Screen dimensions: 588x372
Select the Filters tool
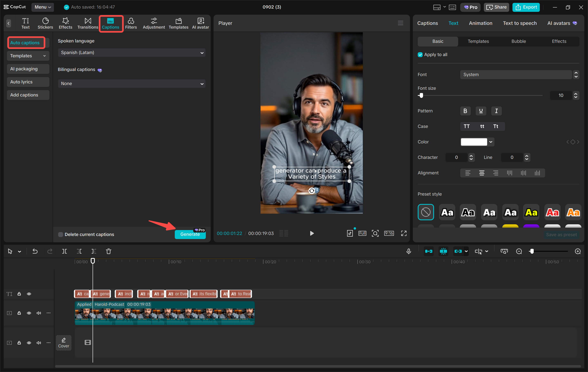pyautogui.click(x=131, y=23)
